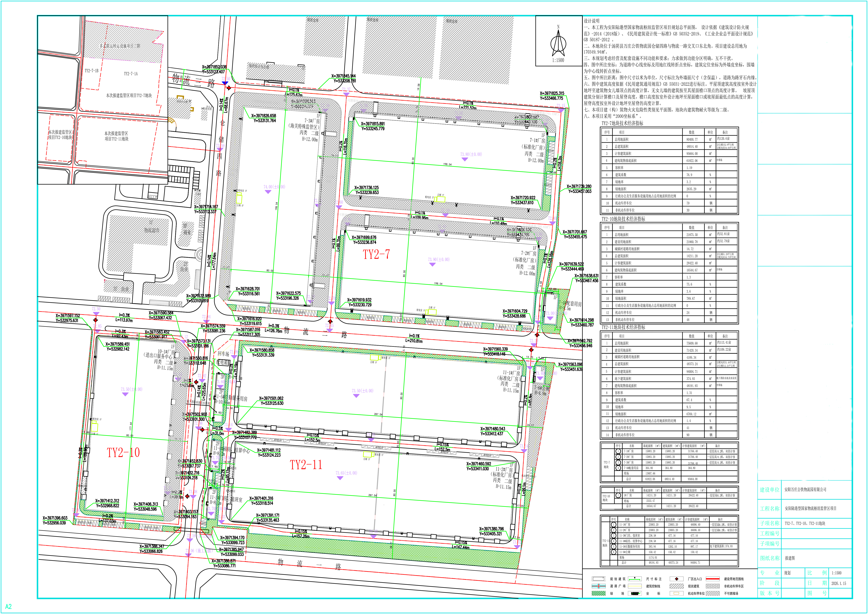Click the red TY2-7 plot label
The height and width of the screenshot is (614, 868).
[x=376, y=254]
